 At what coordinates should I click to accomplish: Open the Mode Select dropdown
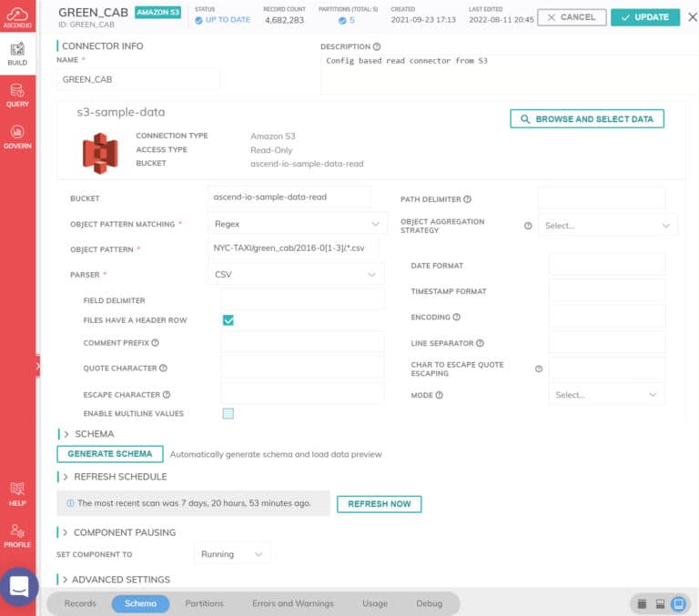tap(606, 395)
